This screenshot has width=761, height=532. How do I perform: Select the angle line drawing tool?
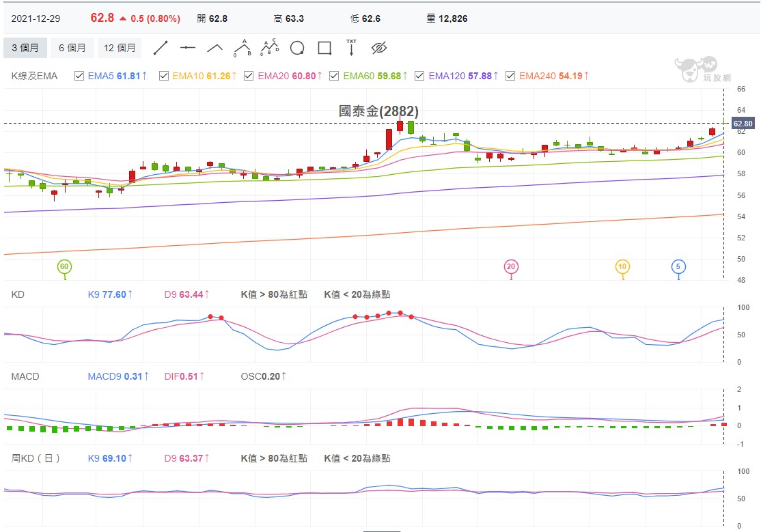coord(215,48)
